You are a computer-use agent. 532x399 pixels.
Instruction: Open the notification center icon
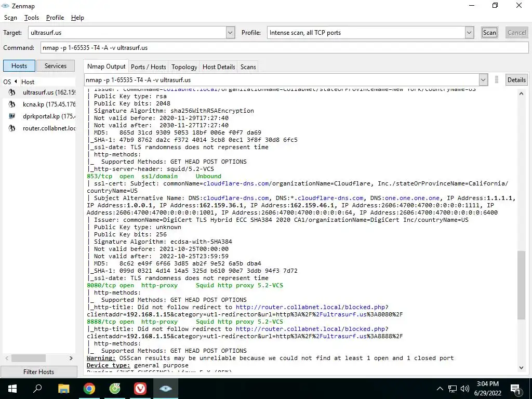tap(515, 390)
